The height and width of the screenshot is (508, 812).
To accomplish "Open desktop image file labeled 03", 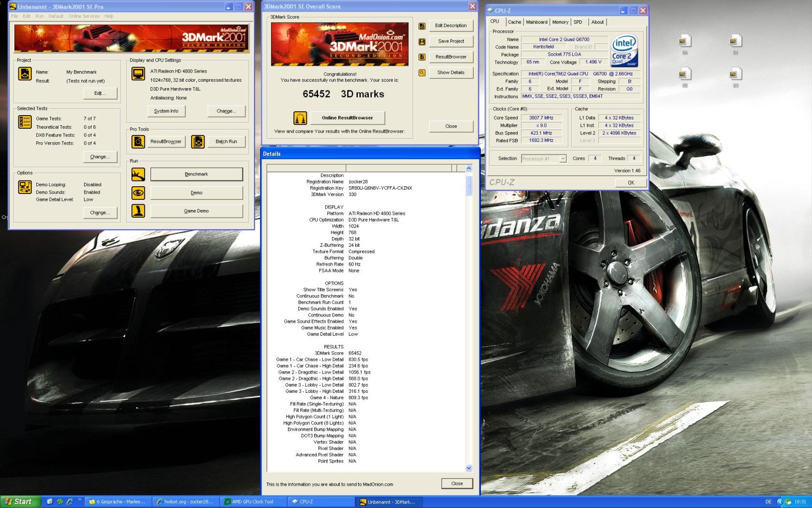I will pos(736,77).
